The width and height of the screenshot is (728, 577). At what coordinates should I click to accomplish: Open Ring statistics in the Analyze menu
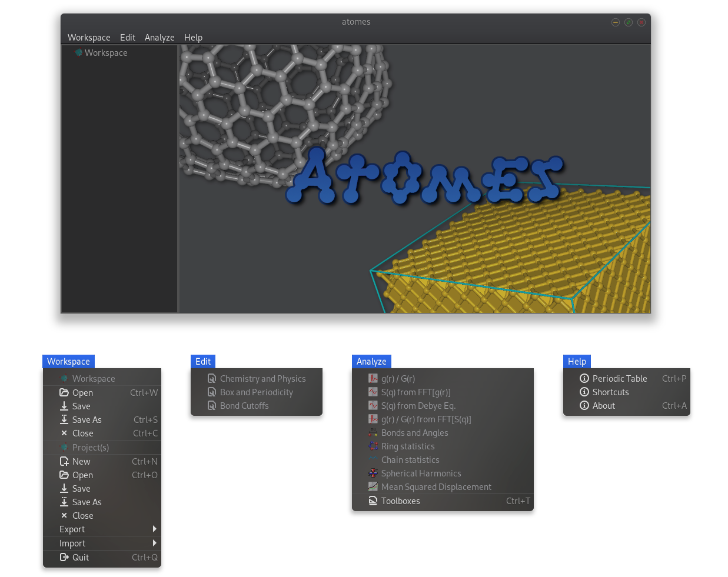click(x=407, y=446)
